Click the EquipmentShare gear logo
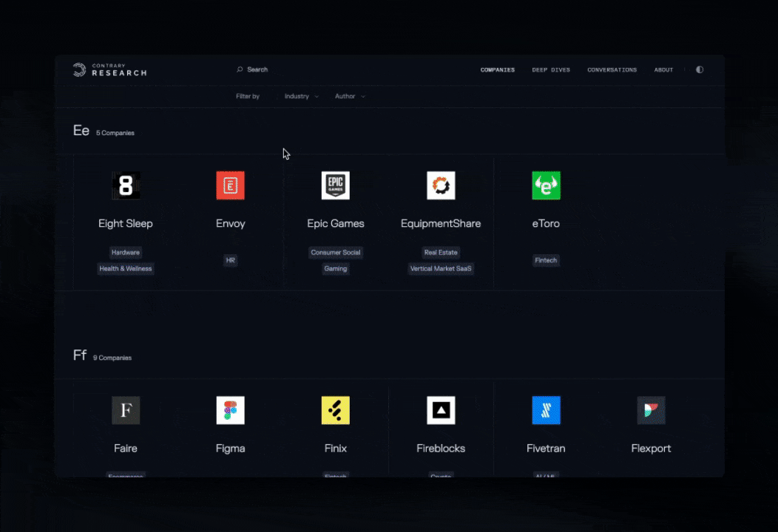778x532 pixels. (x=441, y=186)
